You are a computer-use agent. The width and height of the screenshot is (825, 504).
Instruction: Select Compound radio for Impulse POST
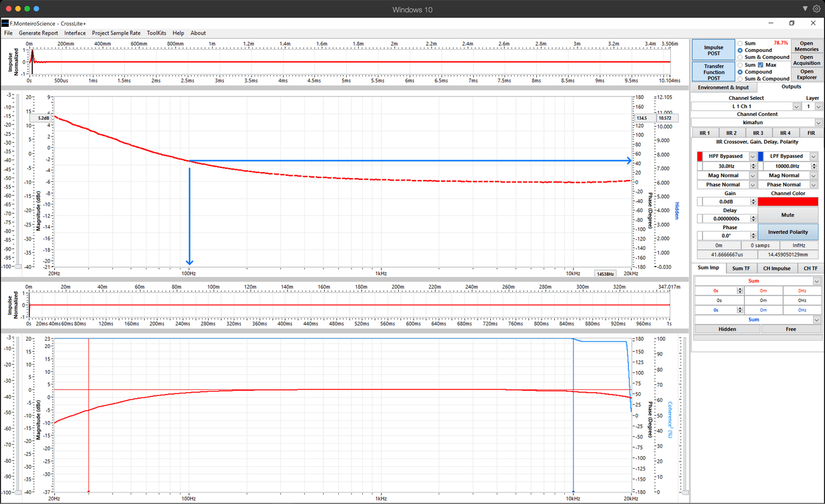click(740, 51)
